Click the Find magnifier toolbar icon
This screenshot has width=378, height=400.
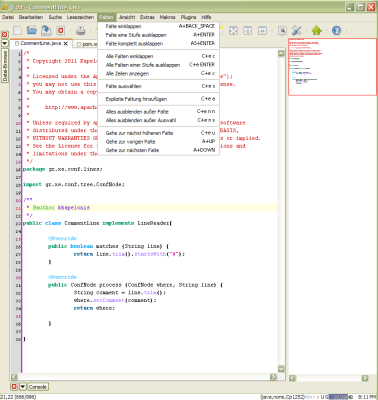282,31
